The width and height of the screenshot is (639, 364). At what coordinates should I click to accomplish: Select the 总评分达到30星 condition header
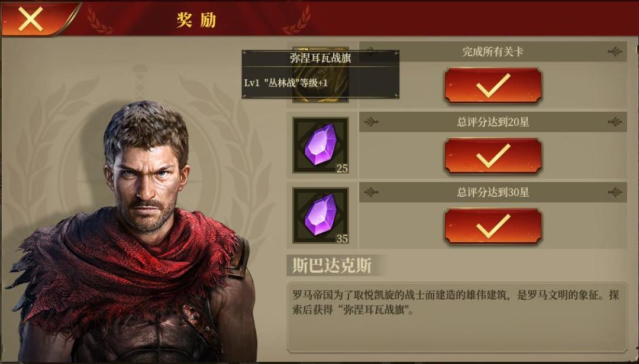point(493,192)
